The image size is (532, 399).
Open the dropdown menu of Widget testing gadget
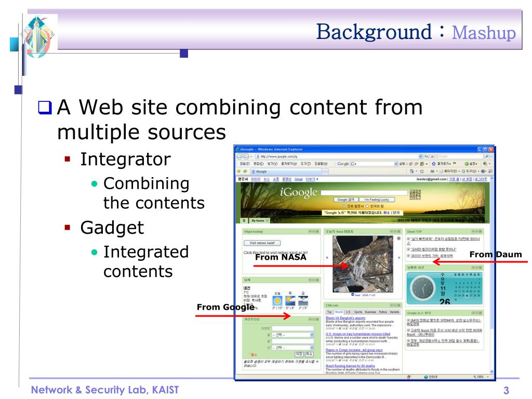pyautogui.click(x=310, y=231)
